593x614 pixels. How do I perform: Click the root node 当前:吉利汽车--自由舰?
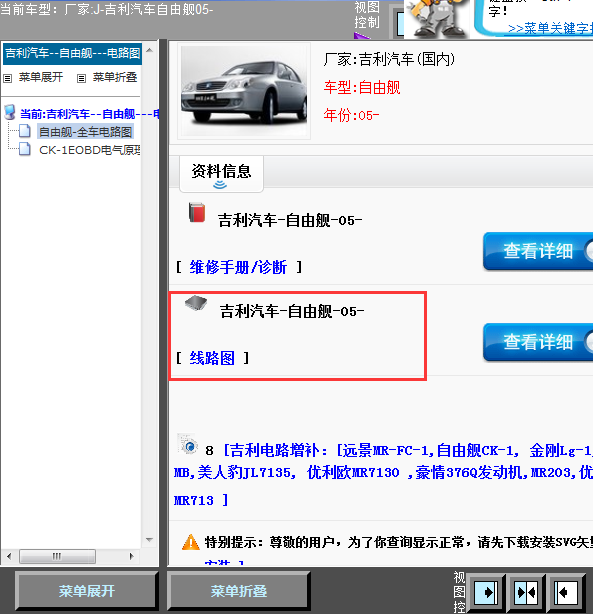89,114
